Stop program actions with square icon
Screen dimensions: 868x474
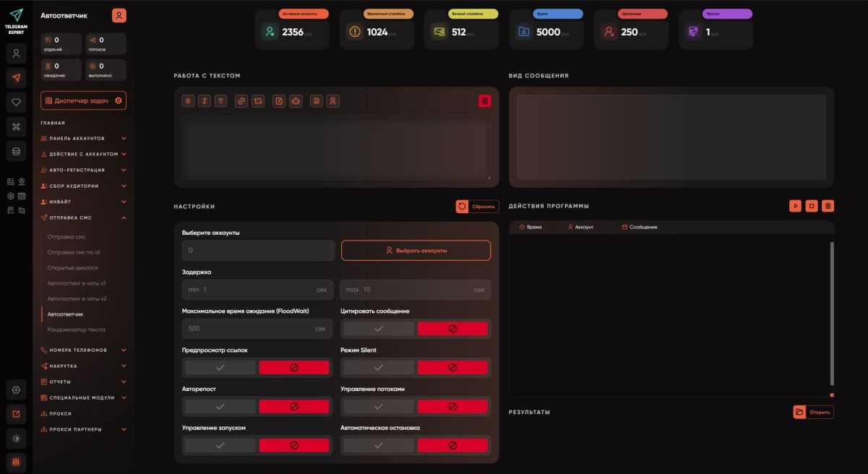(812, 206)
